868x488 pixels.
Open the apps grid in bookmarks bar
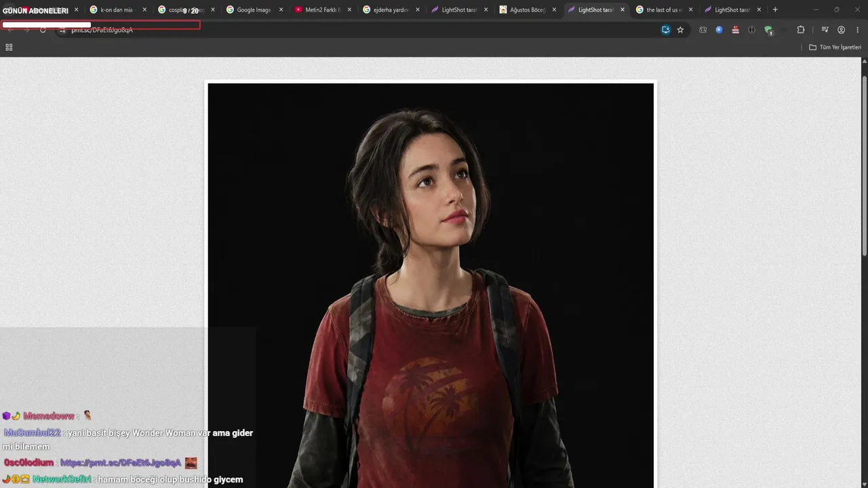point(9,47)
